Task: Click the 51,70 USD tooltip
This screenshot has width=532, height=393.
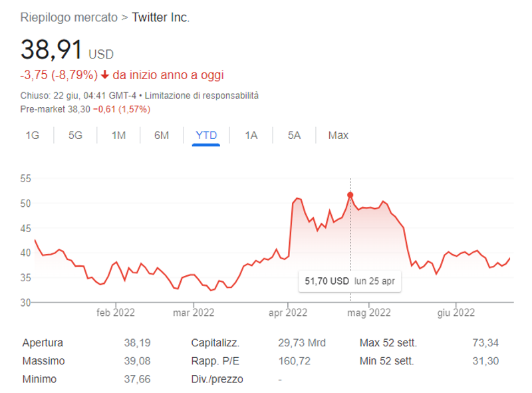Action: coord(350,281)
